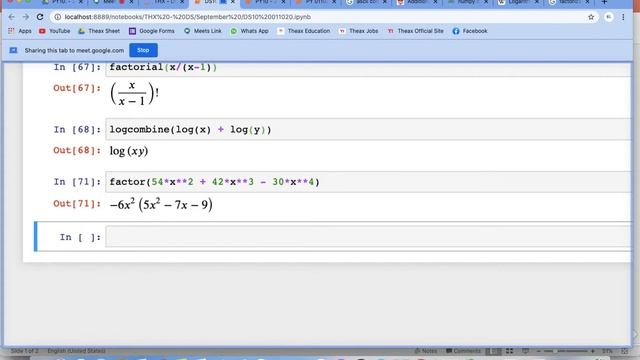Click English (United States) language status
The image size is (640, 360).
77,351
